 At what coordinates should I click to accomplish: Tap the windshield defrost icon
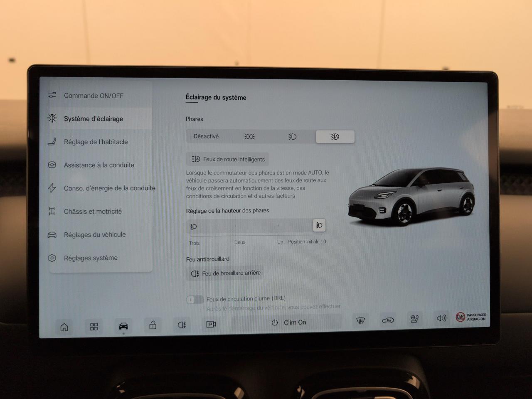360,320
